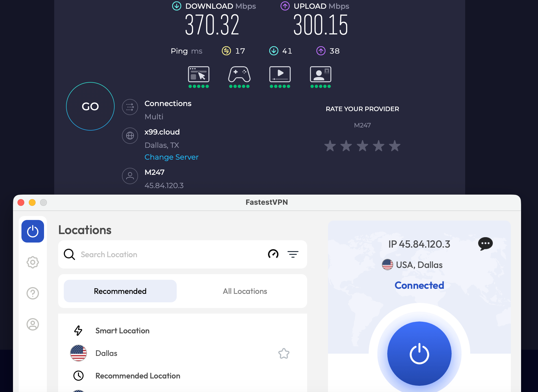Image resolution: width=538 pixels, height=392 pixels.
Task: Disconnect using the large power button
Action: (419, 353)
